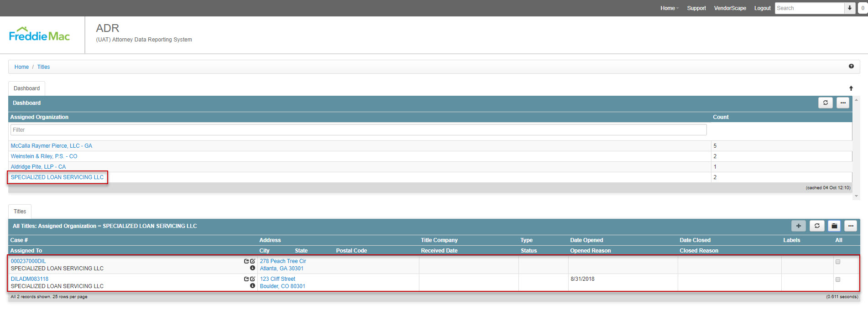Open address 278 Peach Tree Cir
The height and width of the screenshot is (315, 868).
point(283,261)
